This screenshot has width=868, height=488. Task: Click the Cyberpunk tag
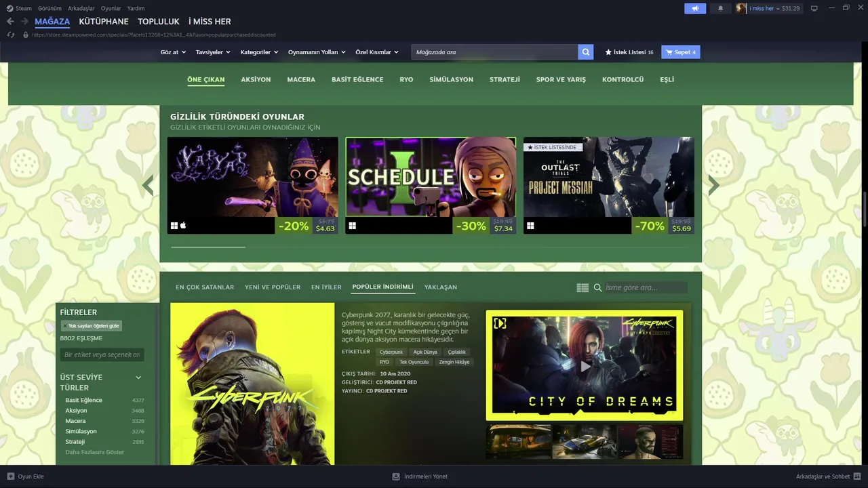pyautogui.click(x=391, y=352)
